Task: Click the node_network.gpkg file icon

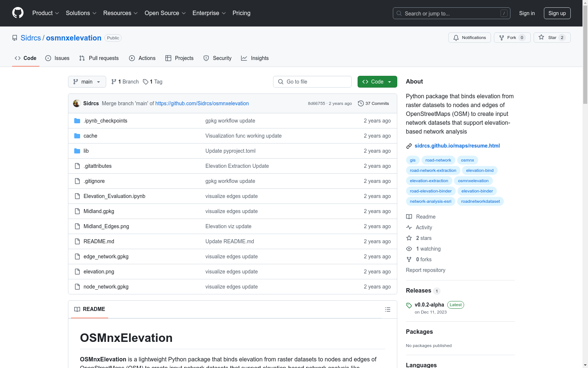Action: 77,287
